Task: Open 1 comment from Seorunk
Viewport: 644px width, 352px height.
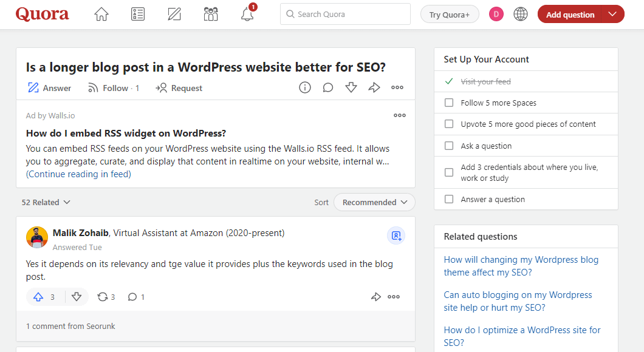Action: [x=70, y=326]
